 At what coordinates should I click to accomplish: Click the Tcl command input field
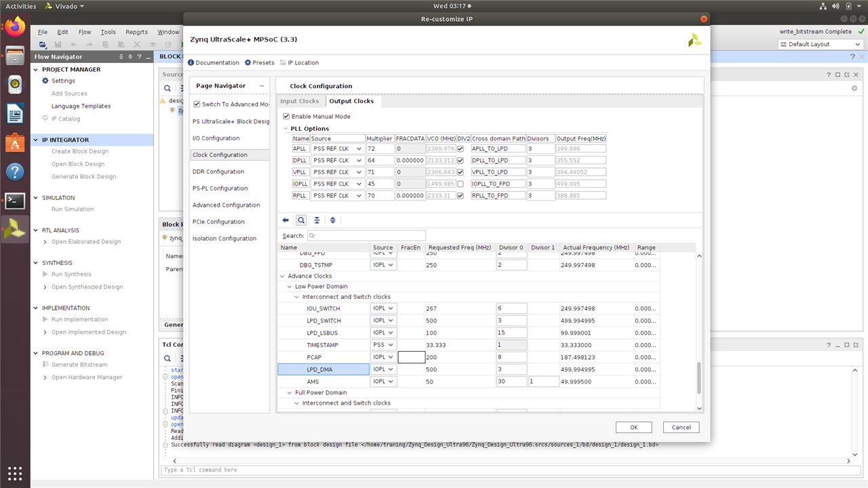tap(511, 470)
